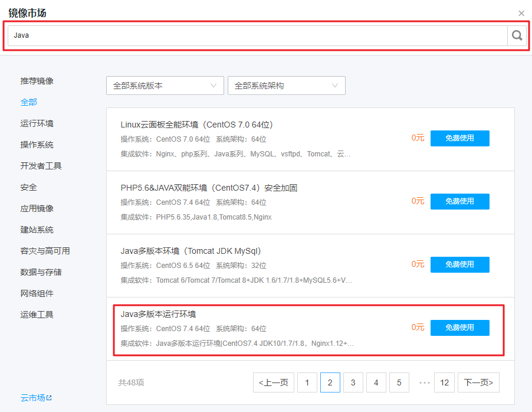Select the 推荐镜像 category
This screenshot has height=412, width=532.
pos(37,81)
